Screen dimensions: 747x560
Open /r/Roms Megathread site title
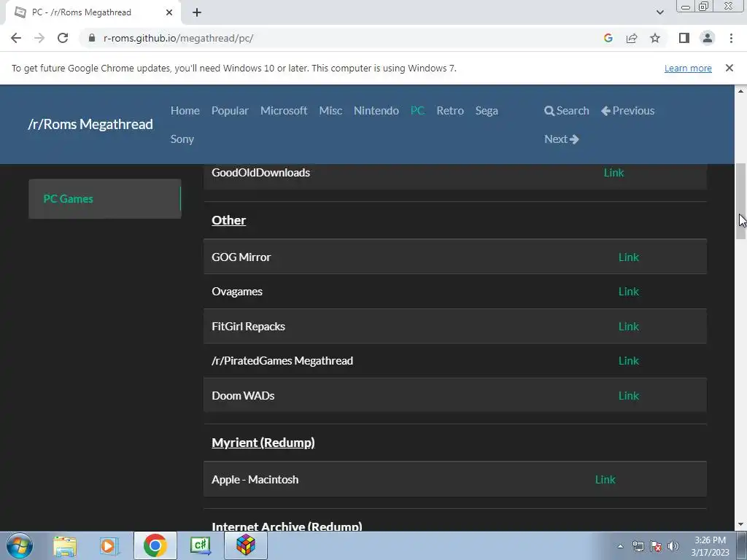click(90, 124)
